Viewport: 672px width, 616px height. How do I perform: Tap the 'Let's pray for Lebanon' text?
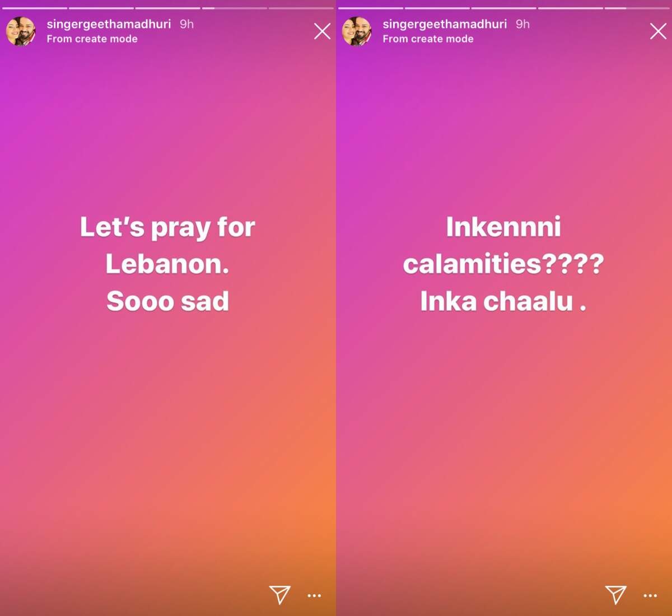tap(167, 245)
